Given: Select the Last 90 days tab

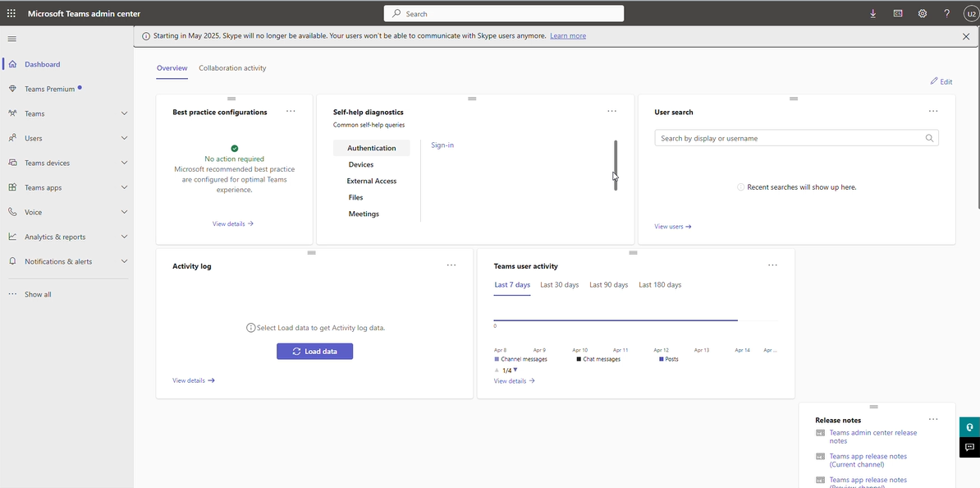Looking at the screenshot, I should [x=609, y=284].
